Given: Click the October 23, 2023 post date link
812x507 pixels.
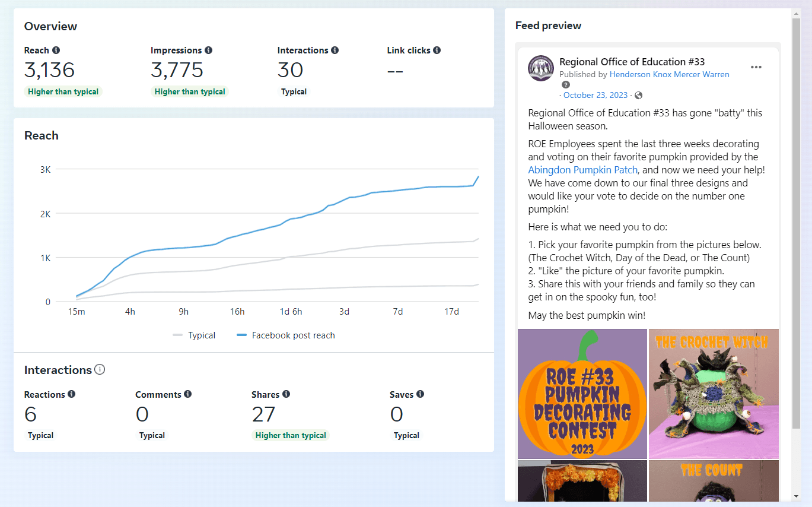Looking at the screenshot, I should 595,96.
